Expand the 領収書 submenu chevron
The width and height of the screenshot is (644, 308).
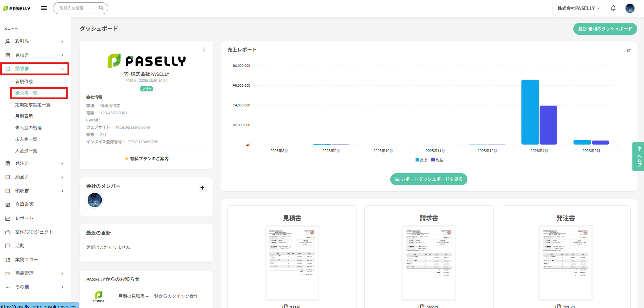pyautogui.click(x=62, y=191)
